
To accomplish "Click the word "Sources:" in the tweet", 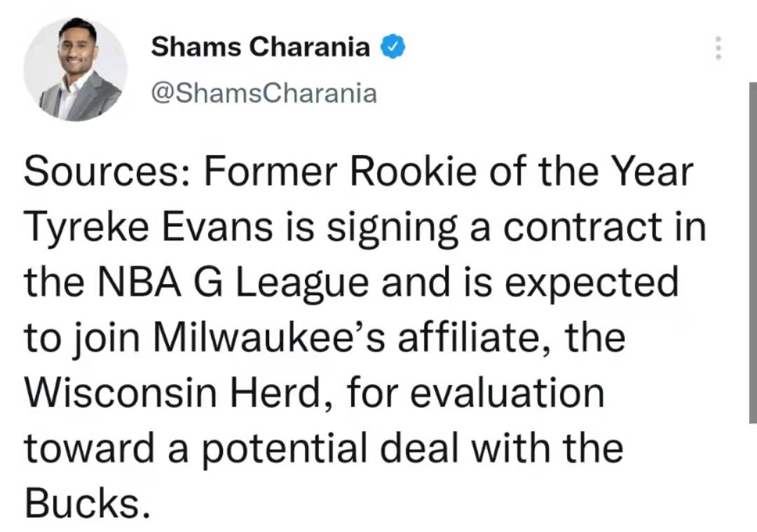I will tap(101, 172).
